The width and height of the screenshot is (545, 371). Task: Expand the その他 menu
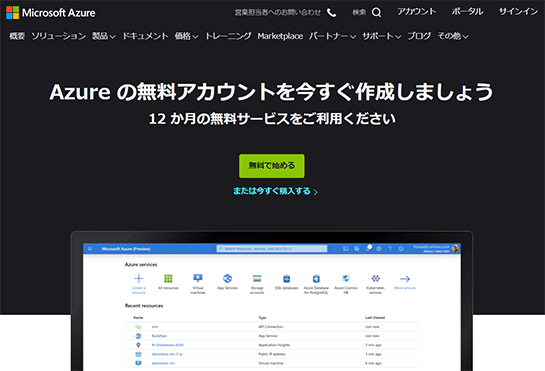tap(453, 36)
